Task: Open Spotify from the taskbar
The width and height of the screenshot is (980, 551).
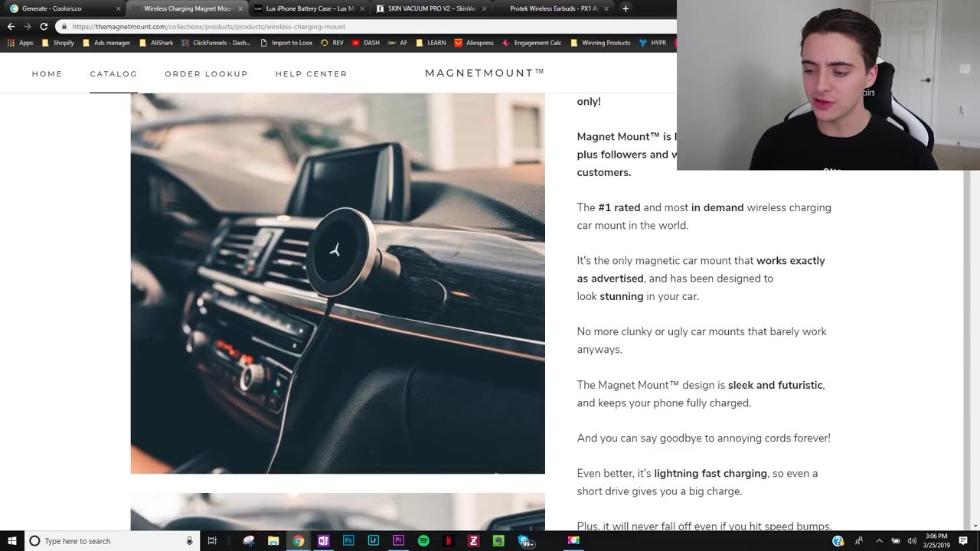Action: (423, 541)
